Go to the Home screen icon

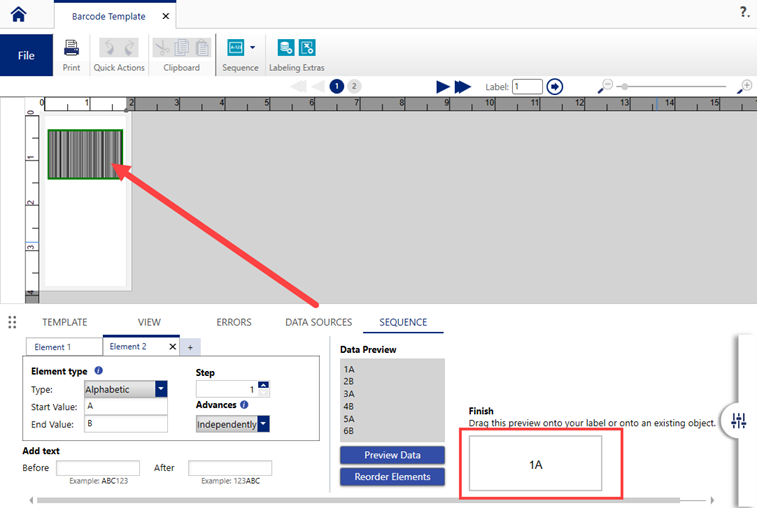coord(18,14)
